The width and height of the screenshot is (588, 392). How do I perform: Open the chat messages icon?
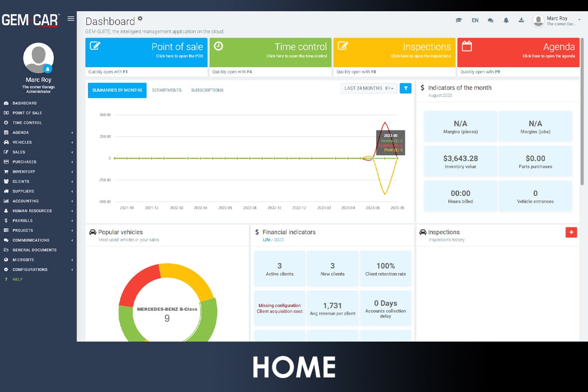pos(490,20)
